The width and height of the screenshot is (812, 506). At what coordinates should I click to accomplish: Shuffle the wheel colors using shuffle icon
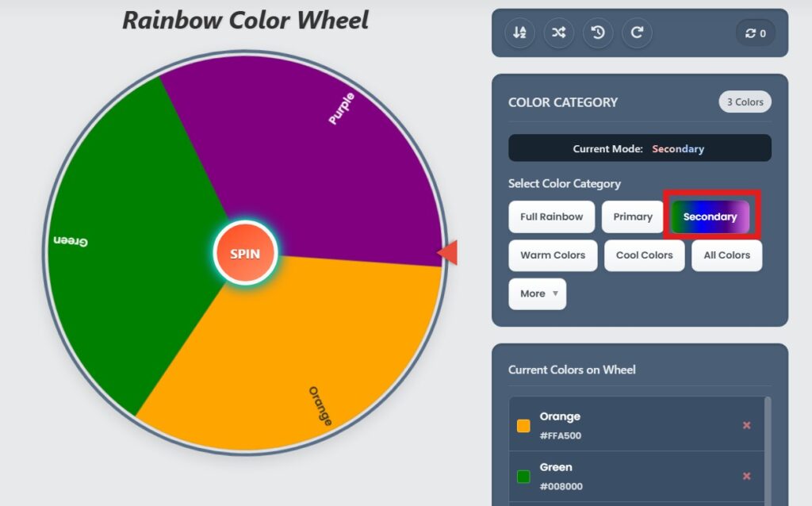(558, 33)
